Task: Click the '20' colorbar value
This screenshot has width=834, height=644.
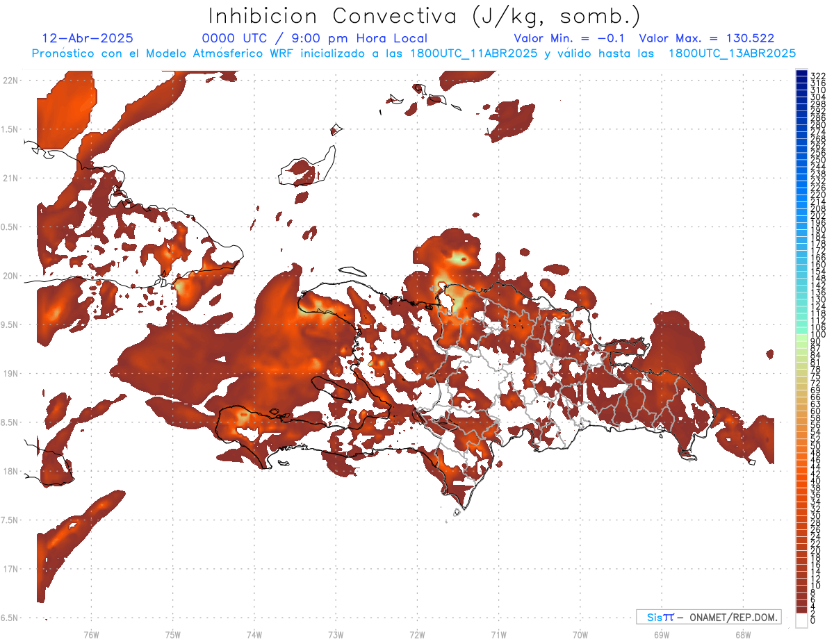Action: pos(816,551)
